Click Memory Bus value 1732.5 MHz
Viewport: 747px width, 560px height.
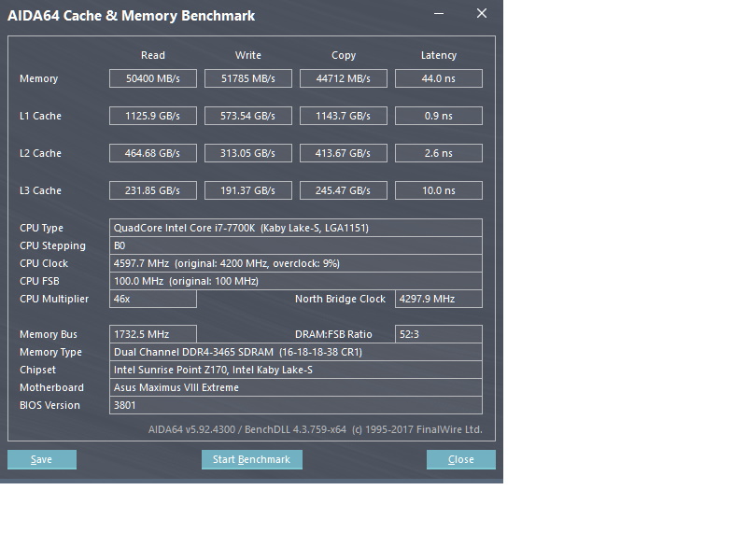coord(153,334)
